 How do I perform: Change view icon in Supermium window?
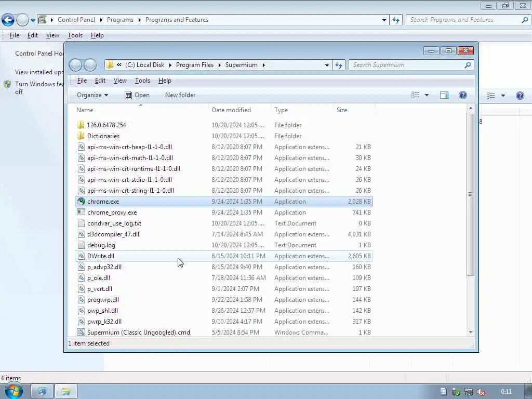coord(416,95)
